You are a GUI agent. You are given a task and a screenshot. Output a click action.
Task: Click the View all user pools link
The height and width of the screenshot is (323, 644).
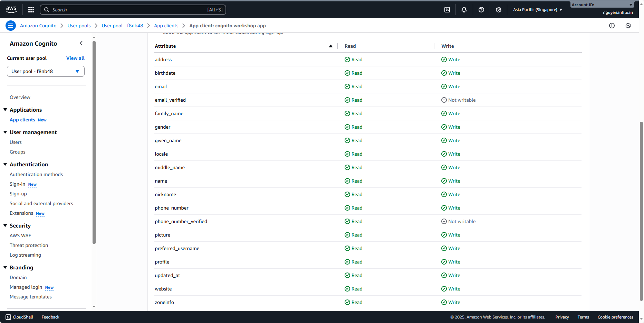coord(75,58)
